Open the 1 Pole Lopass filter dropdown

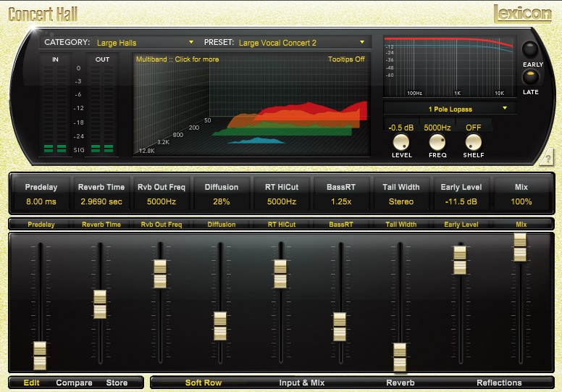pyautogui.click(x=450, y=109)
